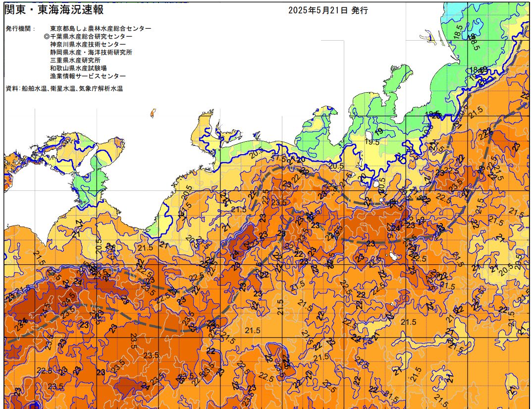The image size is (532, 409).
Task: Click 漁業情報サービスセンター entry
Action: tap(88, 76)
